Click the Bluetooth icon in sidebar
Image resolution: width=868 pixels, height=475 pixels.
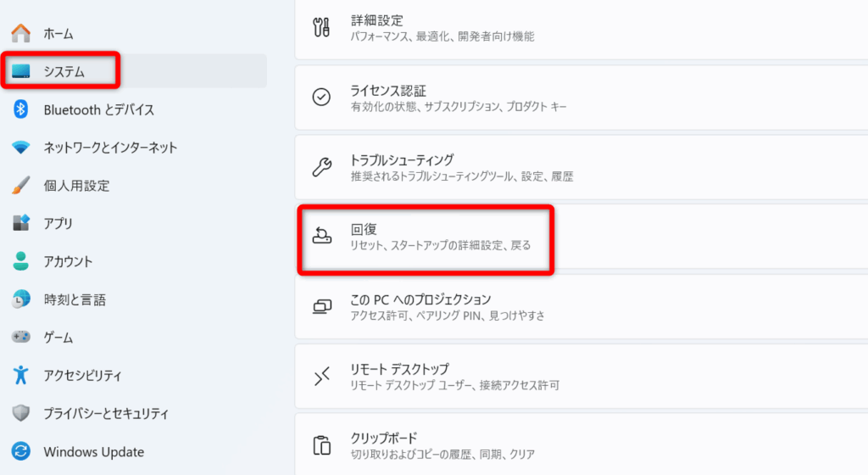pos(21,109)
